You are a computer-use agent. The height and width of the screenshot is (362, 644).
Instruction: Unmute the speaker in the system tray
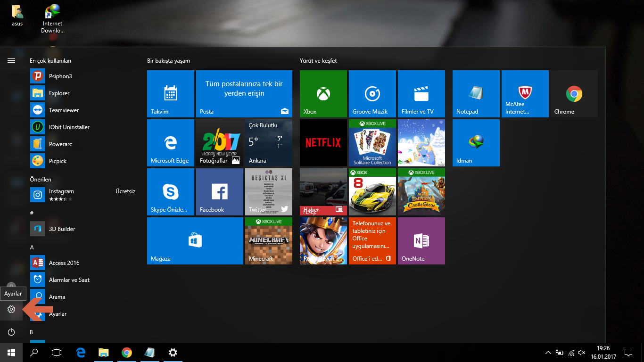(x=581, y=353)
